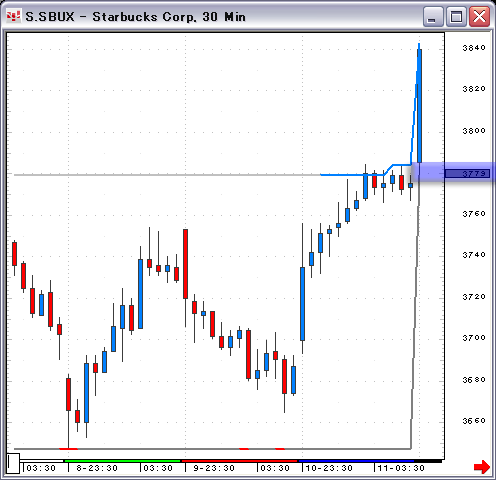Click the 11-03:30 time axis label

click(x=401, y=468)
